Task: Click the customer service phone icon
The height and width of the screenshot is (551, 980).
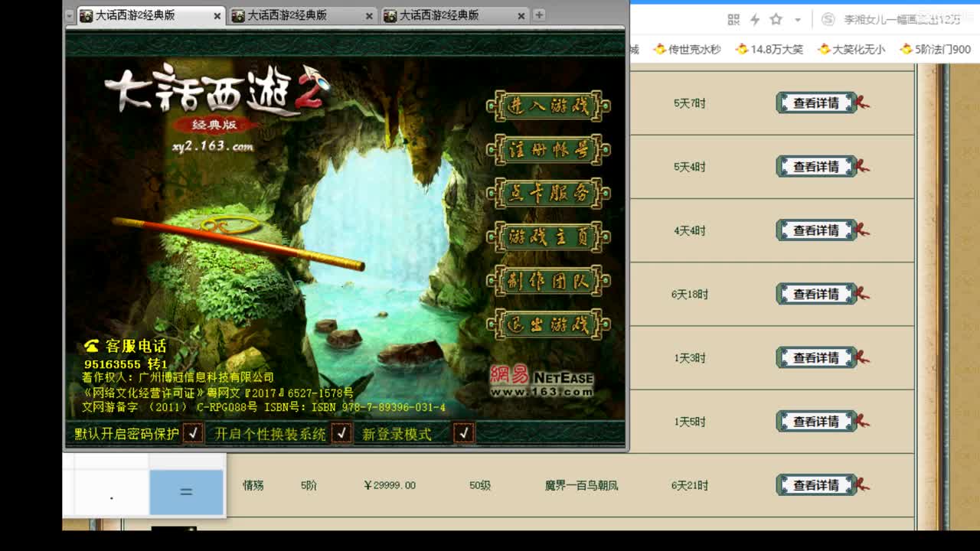Action: tap(92, 346)
